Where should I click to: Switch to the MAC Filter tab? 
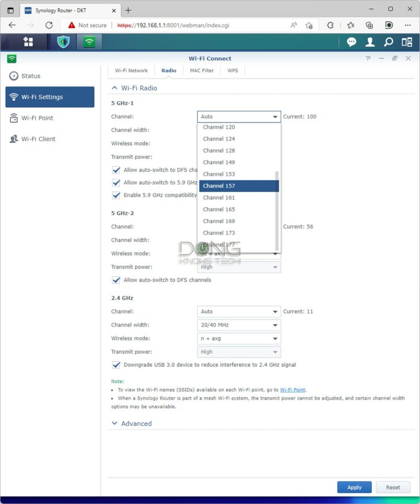(202, 71)
